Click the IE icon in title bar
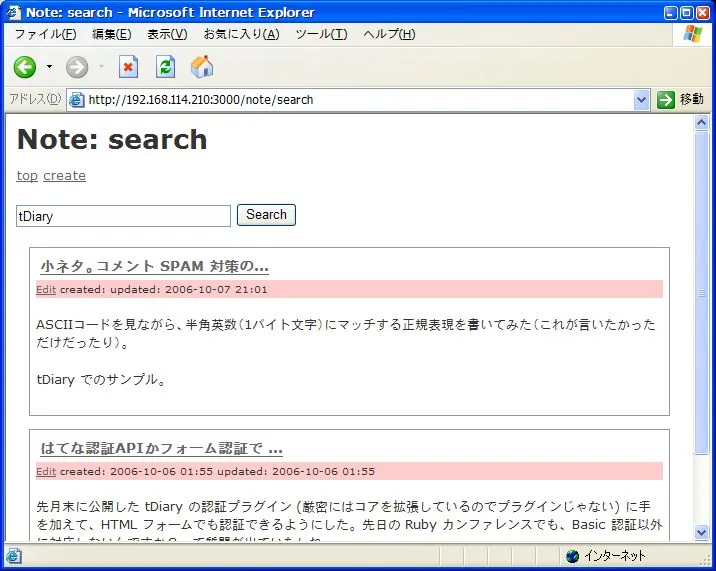Viewport: 716px width, 571px height. (x=14, y=12)
